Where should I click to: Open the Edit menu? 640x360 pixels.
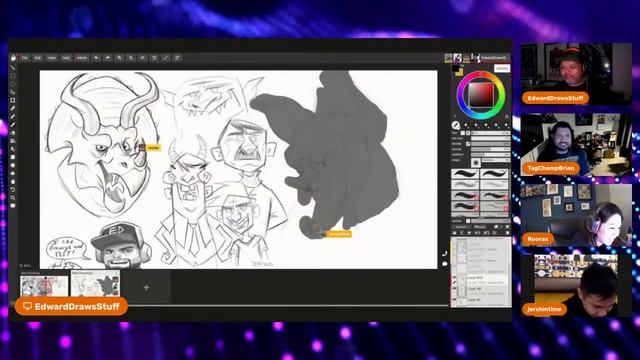pos(38,58)
